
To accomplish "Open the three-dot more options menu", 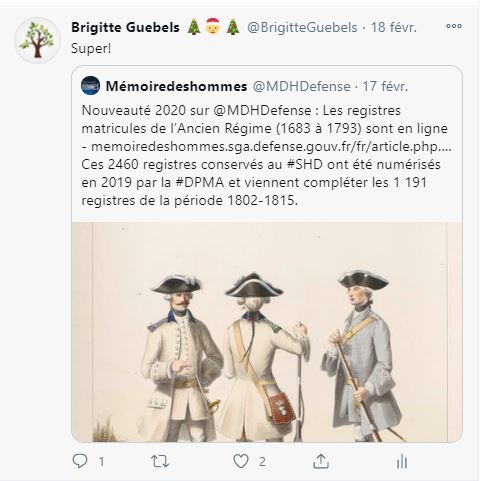I will 454,26.
